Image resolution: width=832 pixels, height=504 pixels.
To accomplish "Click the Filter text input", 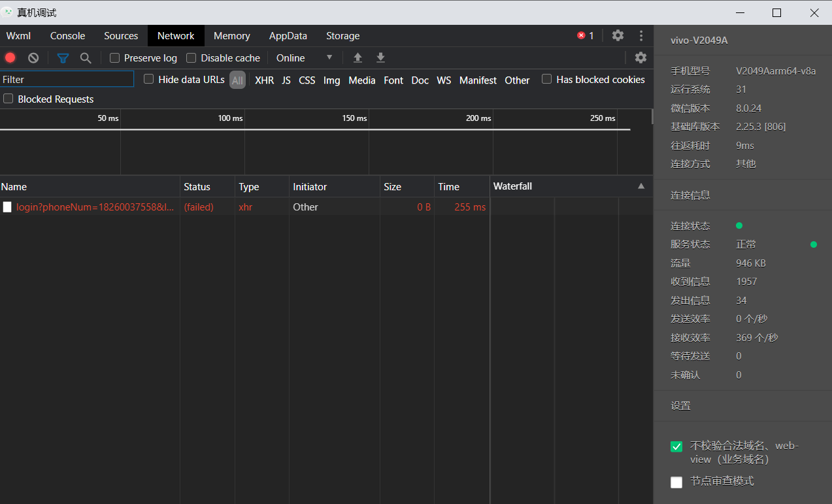I will (x=67, y=79).
